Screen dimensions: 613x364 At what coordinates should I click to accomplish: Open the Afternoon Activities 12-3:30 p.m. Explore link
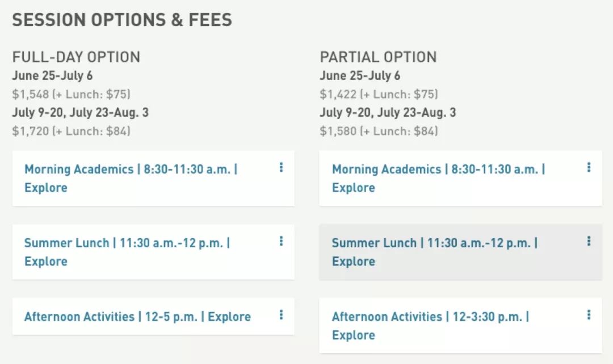click(430, 325)
